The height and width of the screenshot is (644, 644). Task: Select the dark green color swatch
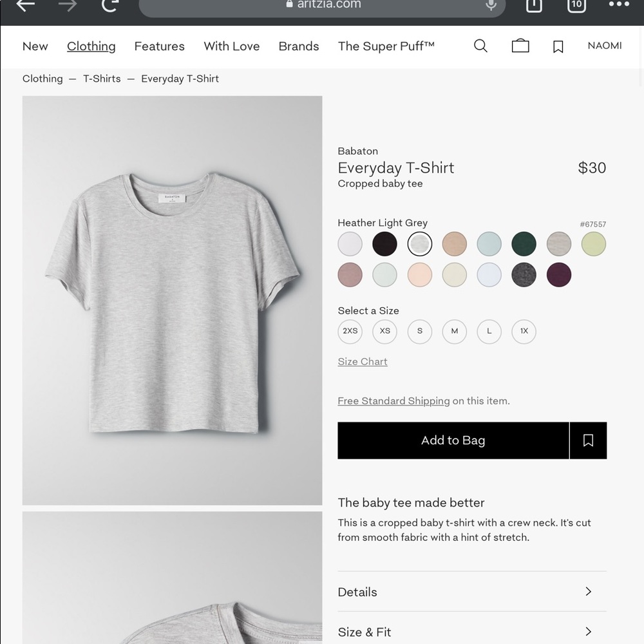(524, 243)
